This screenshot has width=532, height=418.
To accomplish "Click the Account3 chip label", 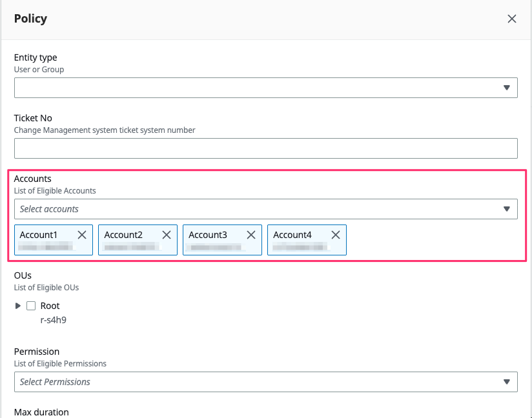I will tap(208, 235).
